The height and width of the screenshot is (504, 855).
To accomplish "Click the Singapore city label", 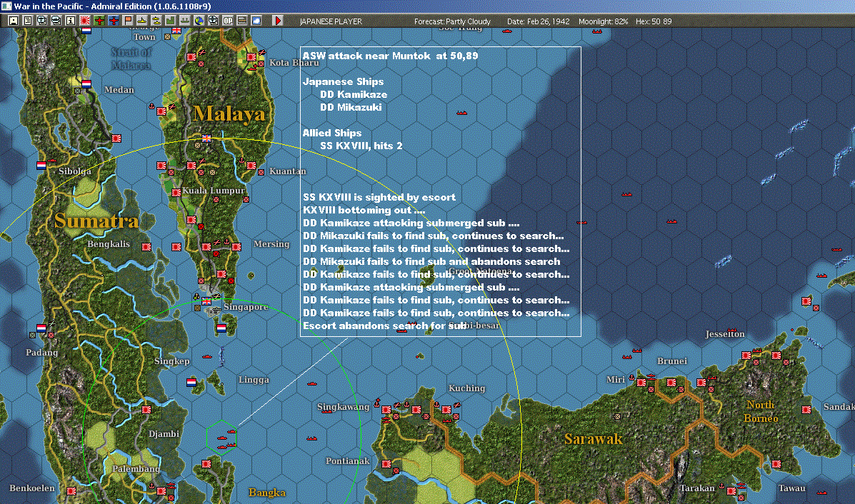I will pyautogui.click(x=246, y=307).
